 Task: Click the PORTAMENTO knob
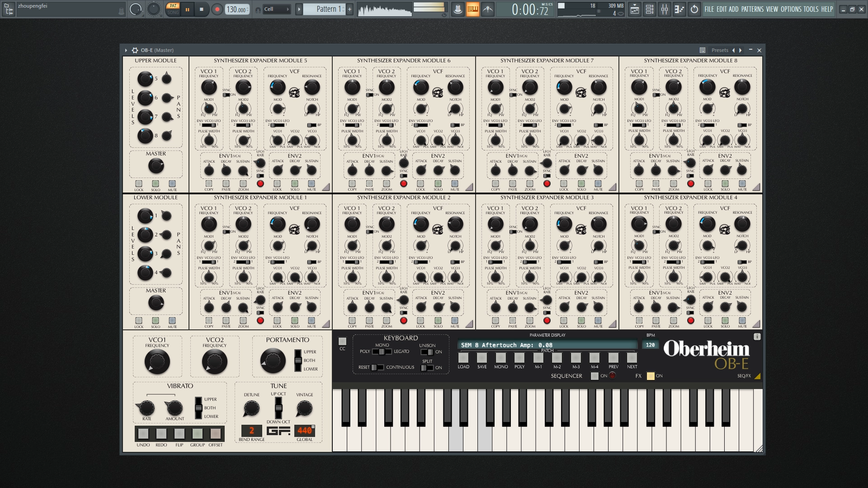pyautogui.click(x=273, y=361)
